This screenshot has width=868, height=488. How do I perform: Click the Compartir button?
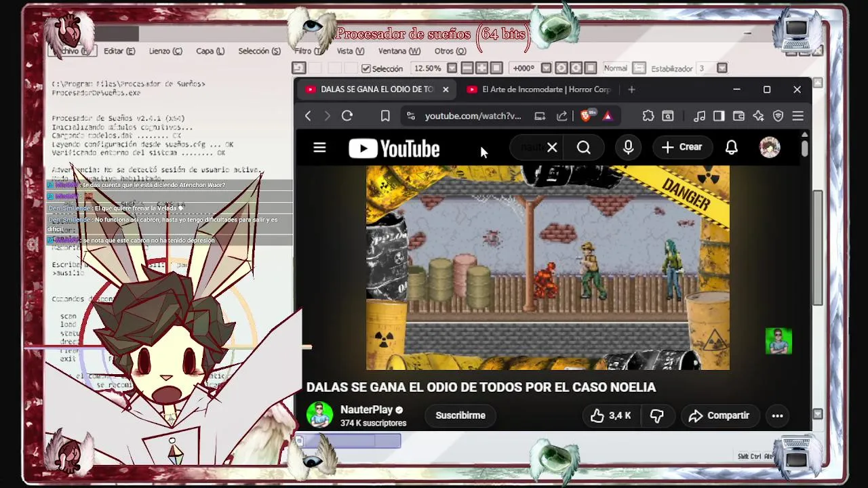pyautogui.click(x=719, y=415)
